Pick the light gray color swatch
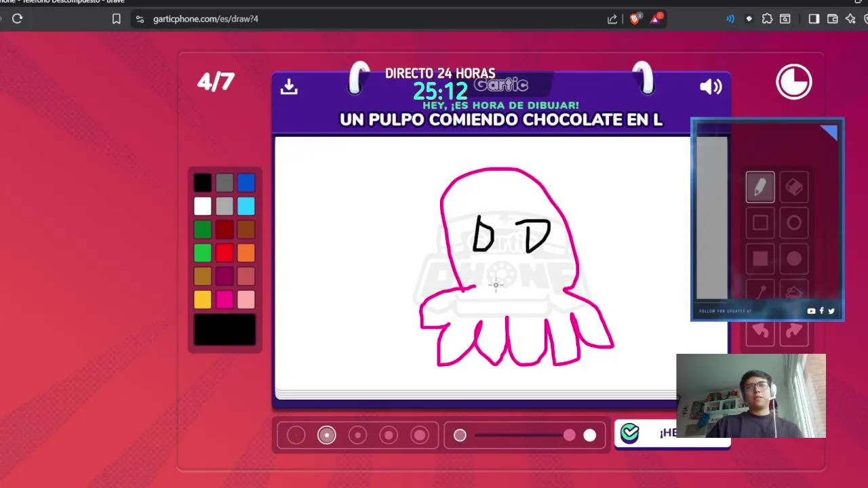Image resolution: width=868 pixels, height=488 pixels. [x=224, y=206]
